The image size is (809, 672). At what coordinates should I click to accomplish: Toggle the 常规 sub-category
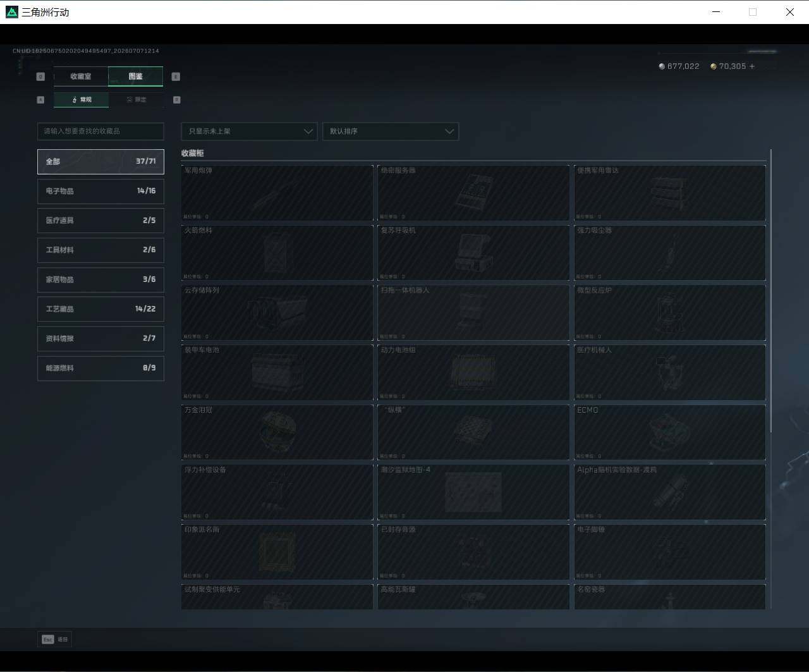click(81, 100)
